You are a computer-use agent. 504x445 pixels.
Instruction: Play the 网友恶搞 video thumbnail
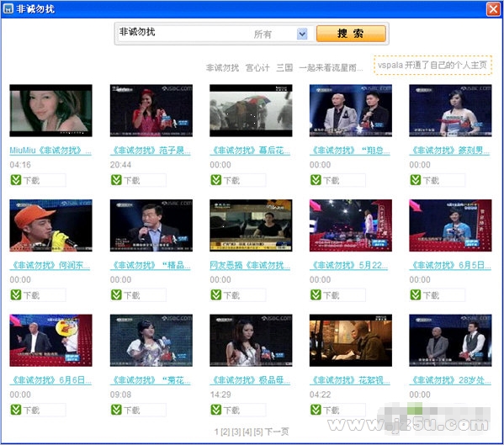[251, 225]
